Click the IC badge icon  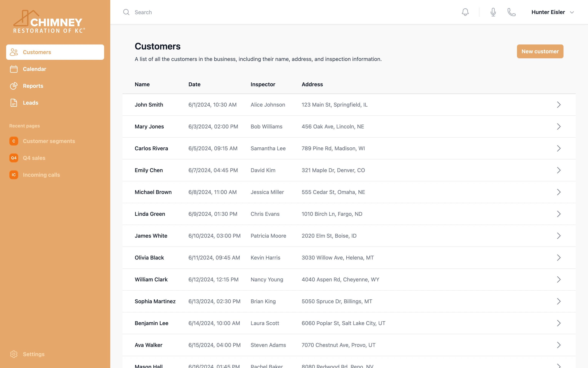[14, 175]
